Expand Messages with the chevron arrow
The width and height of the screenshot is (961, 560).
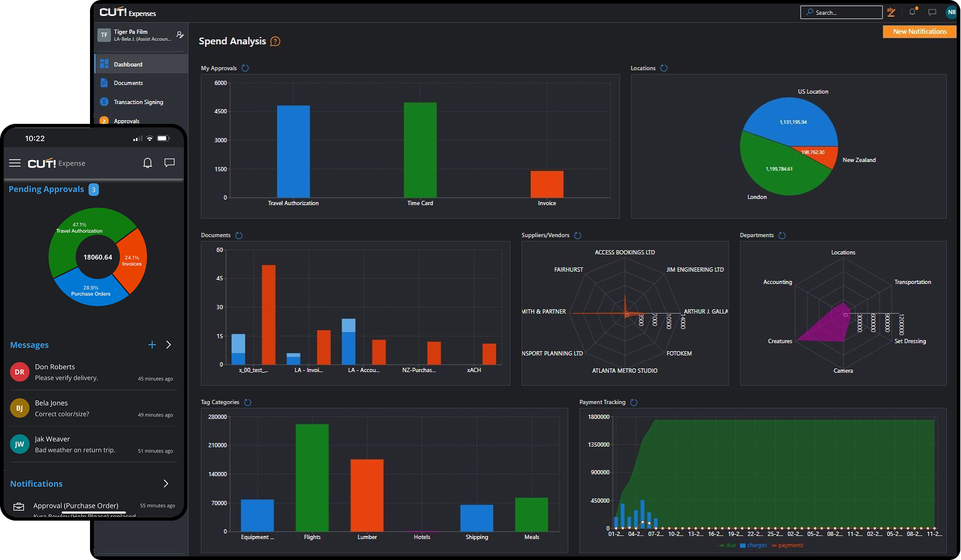168,345
